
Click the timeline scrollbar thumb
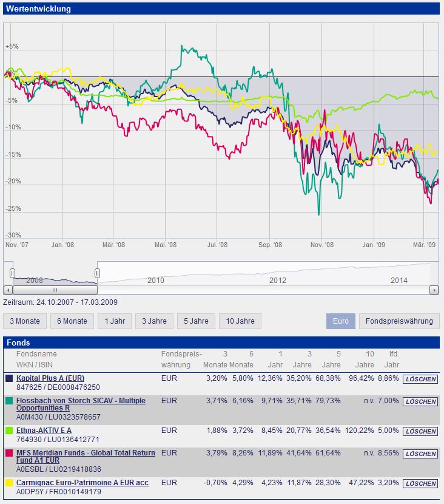pyautogui.click(x=55, y=290)
